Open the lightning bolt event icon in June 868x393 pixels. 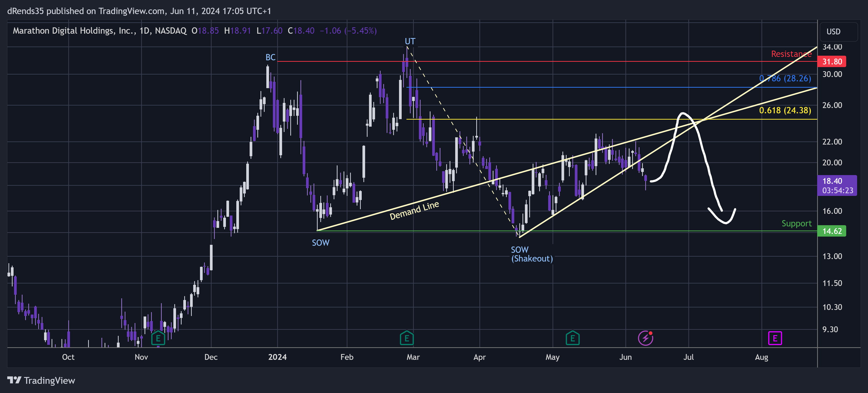pos(645,338)
